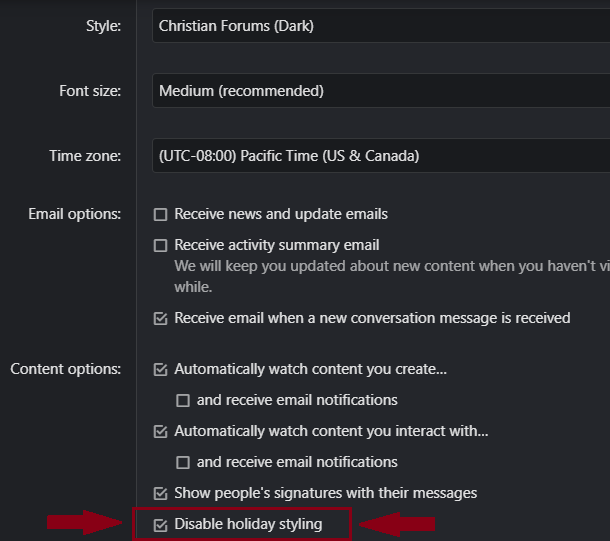Image resolution: width=610 pixels, height=541 pixels.
Task: Toggle Automatically watch content you interact with
Action: [160, 432]
